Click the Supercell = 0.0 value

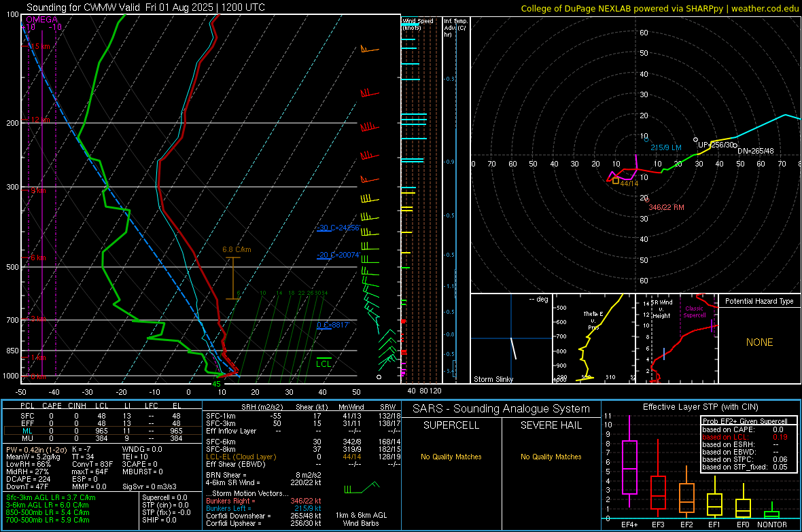(x=164, y=497)
